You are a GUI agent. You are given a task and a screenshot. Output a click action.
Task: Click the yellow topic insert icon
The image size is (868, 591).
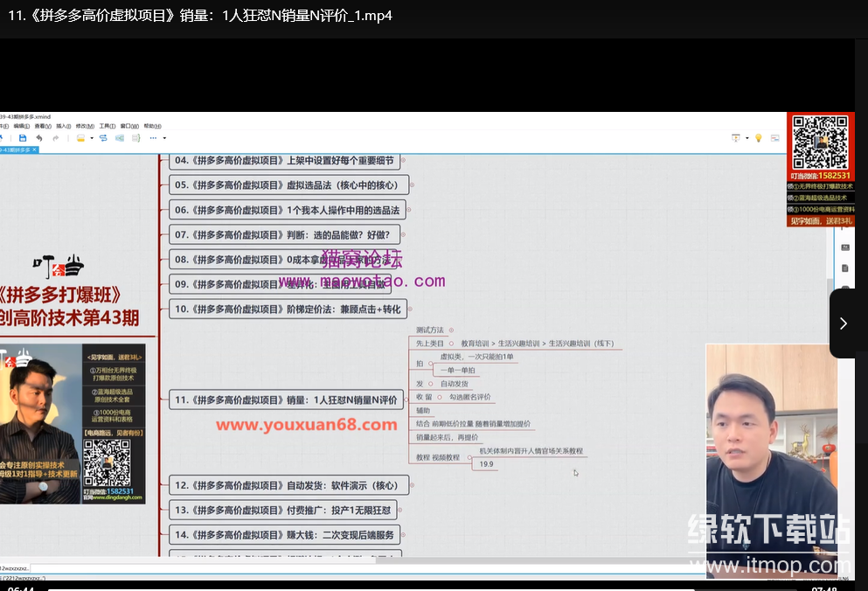coord(80,138)
